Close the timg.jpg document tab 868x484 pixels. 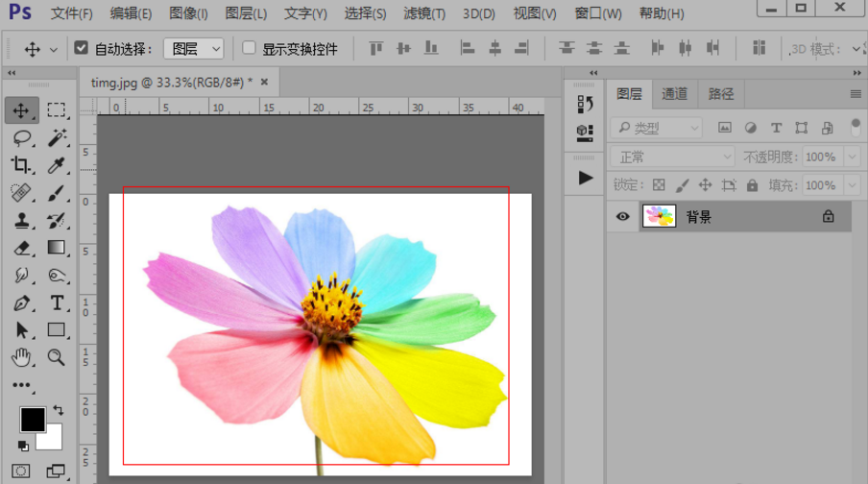264,82
